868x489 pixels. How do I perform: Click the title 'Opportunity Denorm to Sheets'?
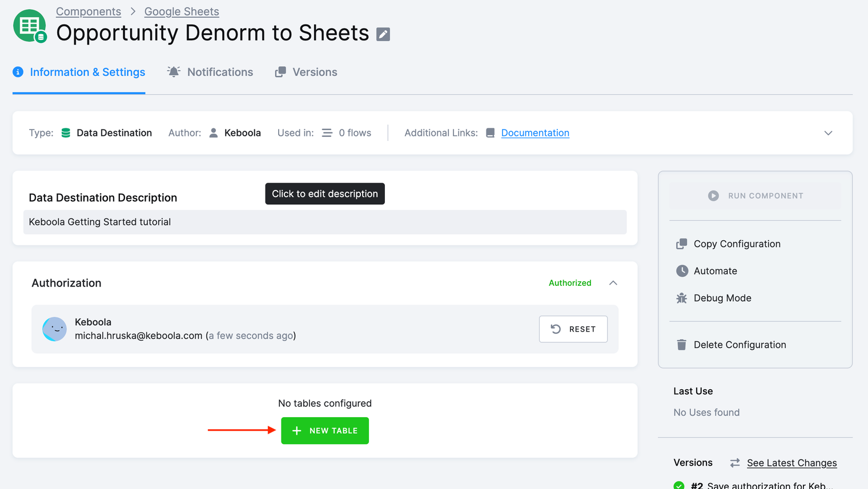coord(212,33)
